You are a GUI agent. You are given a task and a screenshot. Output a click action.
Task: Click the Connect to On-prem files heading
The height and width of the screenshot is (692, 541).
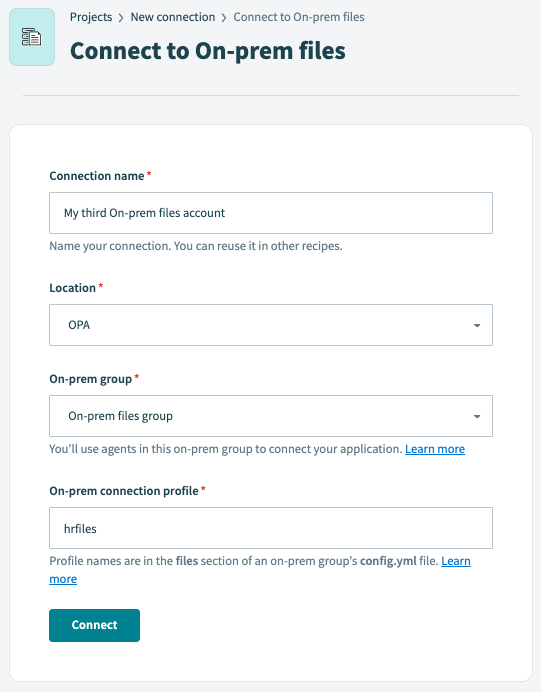(x=207, y=51)
